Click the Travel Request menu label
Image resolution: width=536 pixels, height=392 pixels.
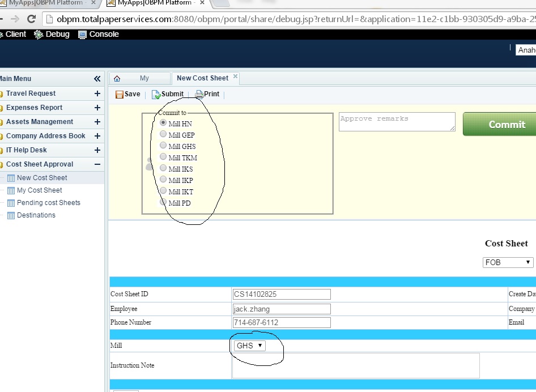click(31, 93)
